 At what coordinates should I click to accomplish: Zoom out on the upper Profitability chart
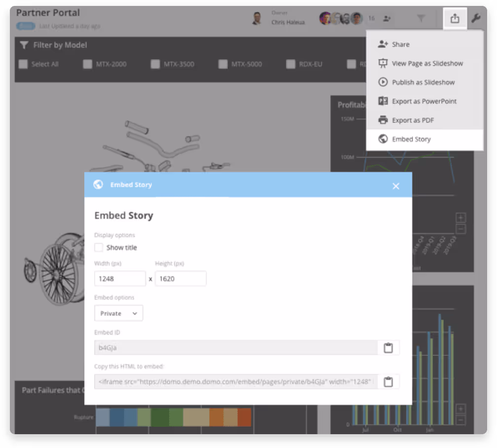point(461,228)
